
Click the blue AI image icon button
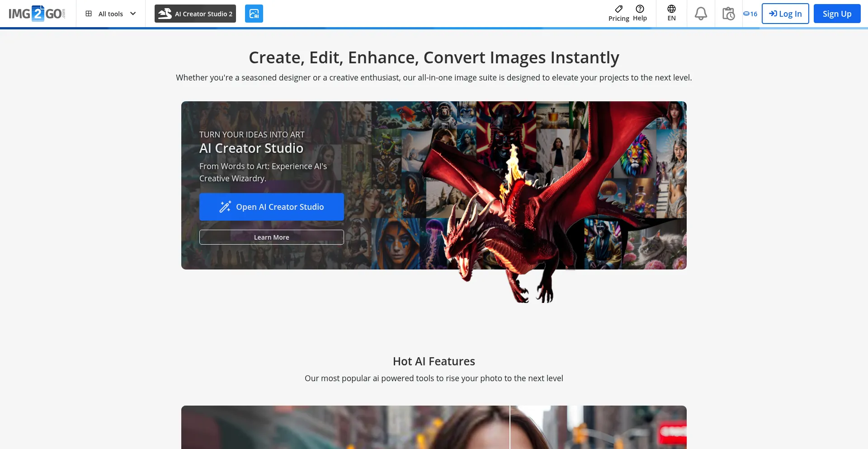click(254, 14)
